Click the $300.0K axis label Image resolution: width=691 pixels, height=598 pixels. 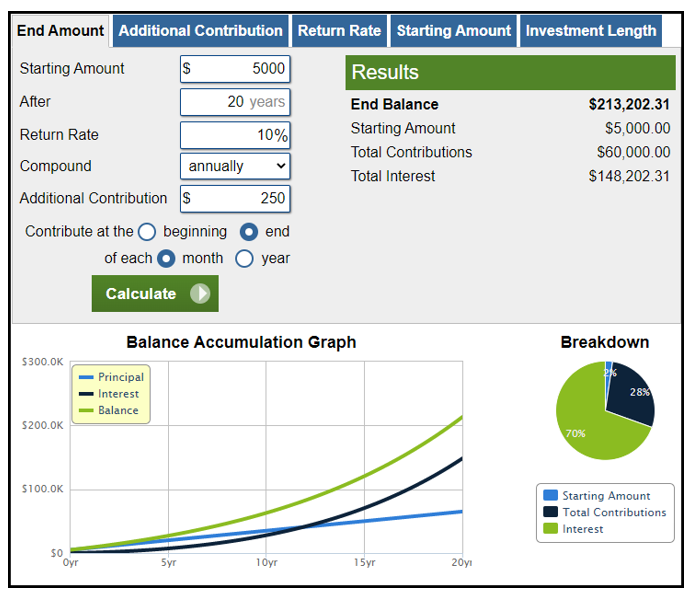point(43,362)
